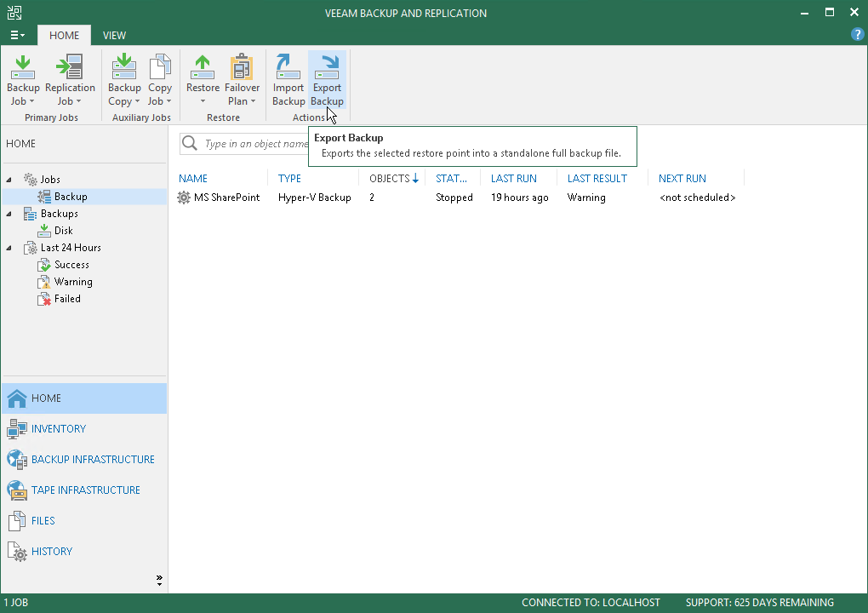Screen dimensions: 868x613
Task: Collapse the Last 24 Hours tree node
Action: (9, 249)
